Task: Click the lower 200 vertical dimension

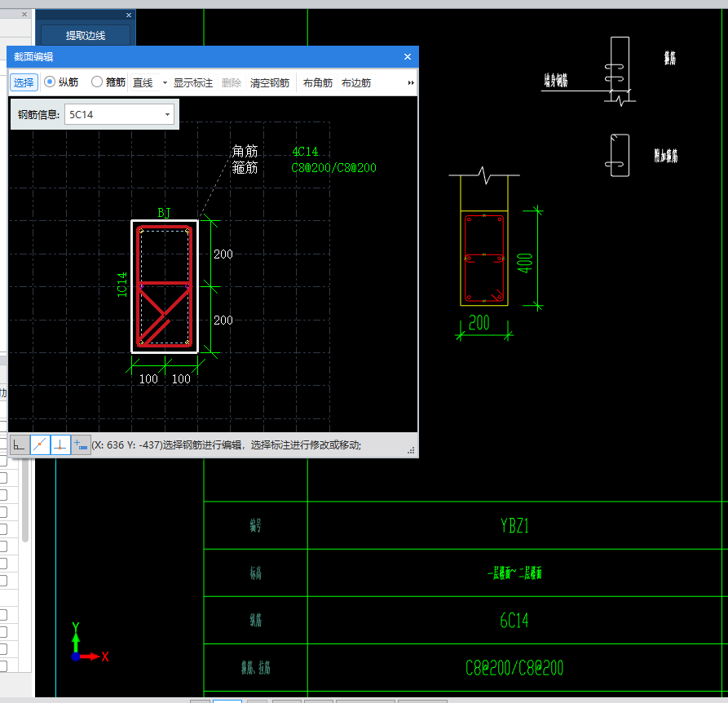Action: pos(223,320)
